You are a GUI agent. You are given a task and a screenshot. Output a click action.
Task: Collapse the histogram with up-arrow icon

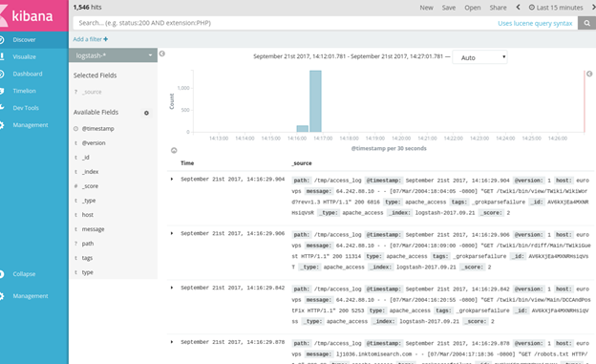click(x=174, y=151)
